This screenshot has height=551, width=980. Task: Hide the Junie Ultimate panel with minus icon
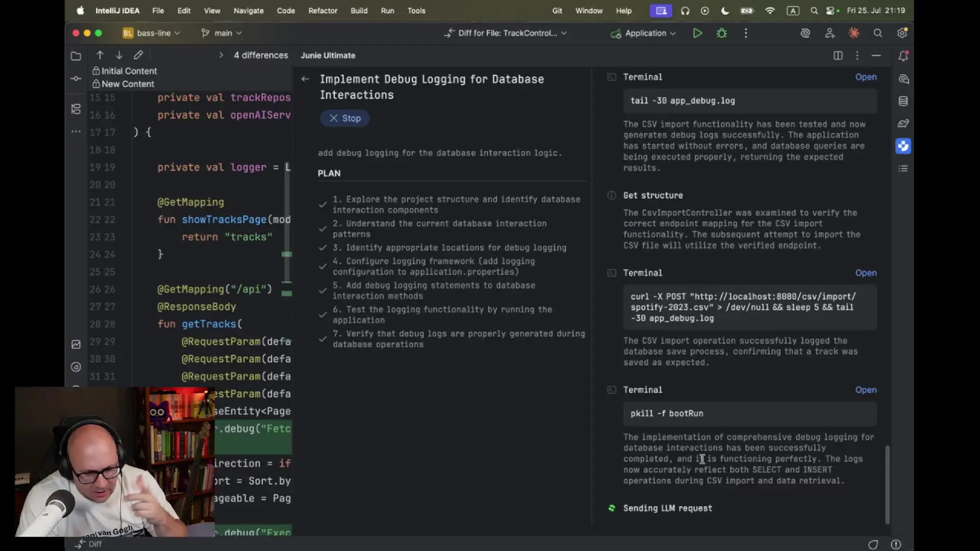tap(876, 56)
